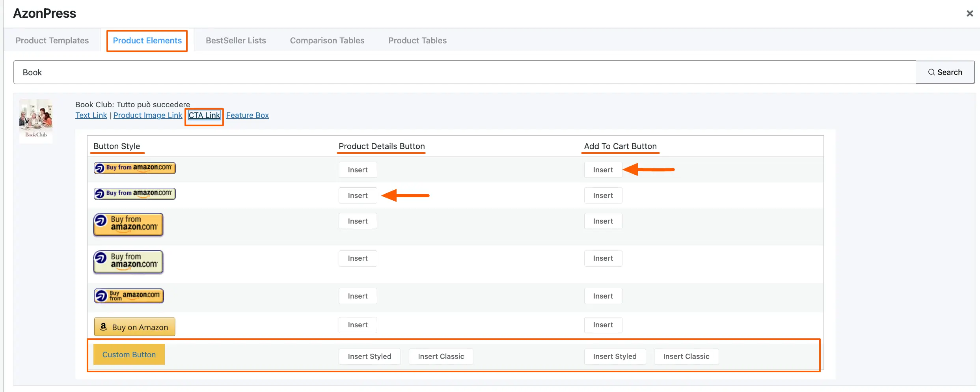This screenshot has width=980, height=392.
Task: Open the Feature Box link
Action: (247, 115)
